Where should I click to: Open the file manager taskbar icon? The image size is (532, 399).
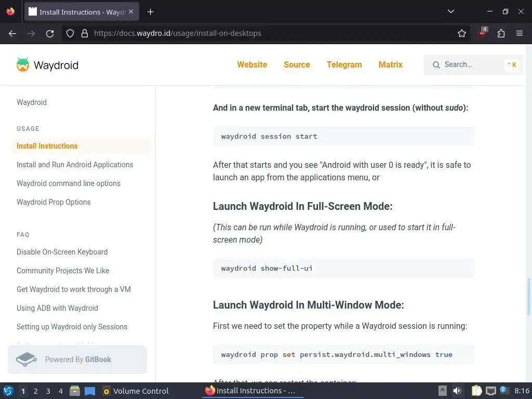click(75, 391)
